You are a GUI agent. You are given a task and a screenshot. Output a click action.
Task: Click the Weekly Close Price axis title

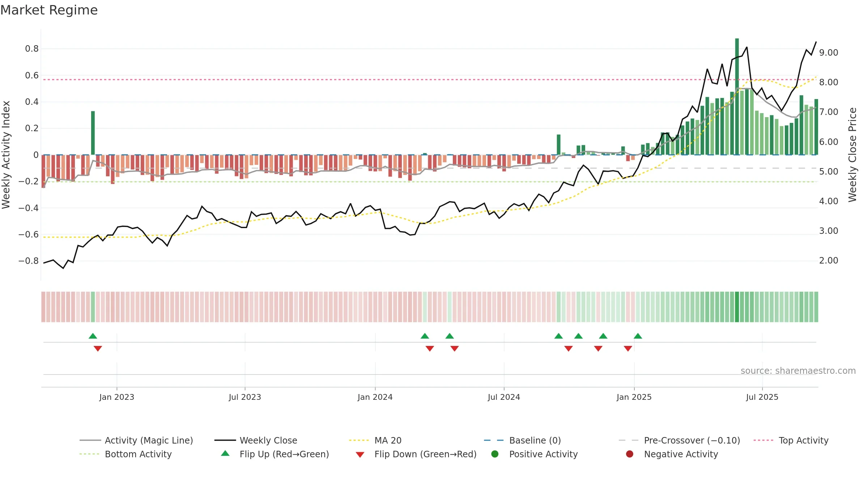point(852,155)
